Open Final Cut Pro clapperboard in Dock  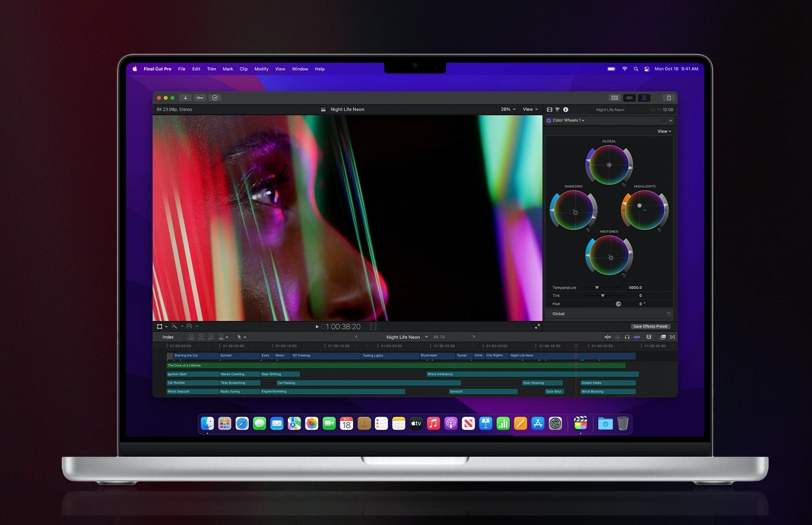point(580,423)
